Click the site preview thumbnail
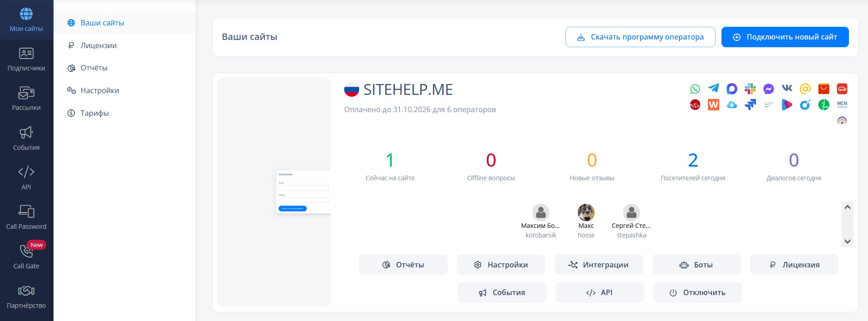Screen dimensions: 868x321 pos(274,192)
